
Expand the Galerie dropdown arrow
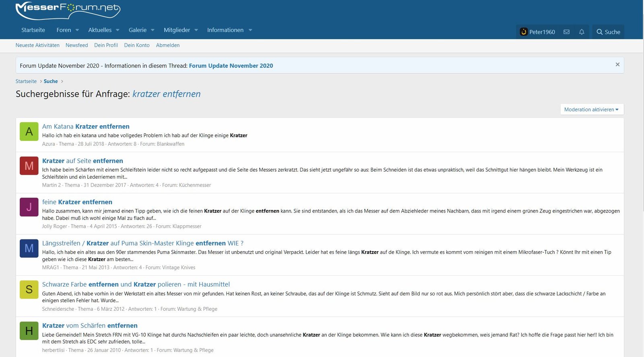[153, 30]
